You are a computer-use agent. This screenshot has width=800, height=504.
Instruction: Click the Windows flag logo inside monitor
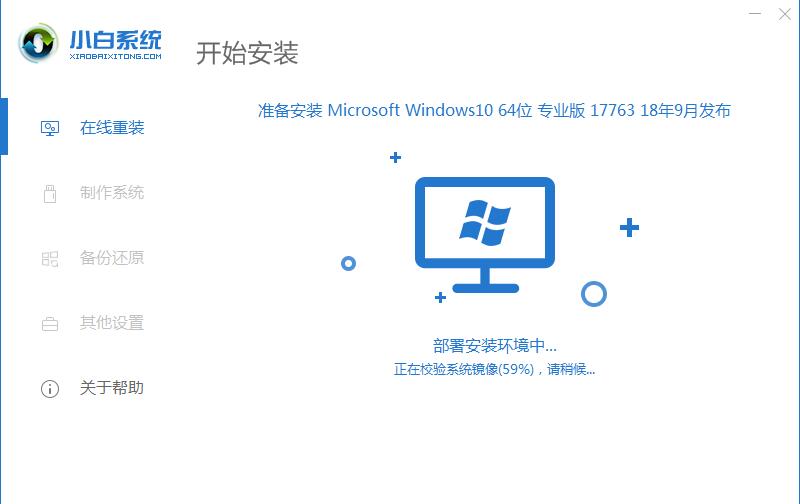click(x=485, y=222)
